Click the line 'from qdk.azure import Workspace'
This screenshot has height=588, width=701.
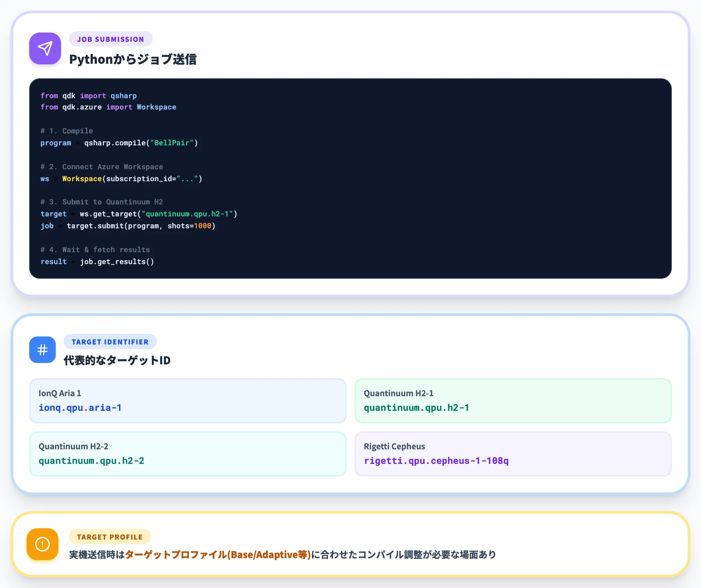[109, 107]
